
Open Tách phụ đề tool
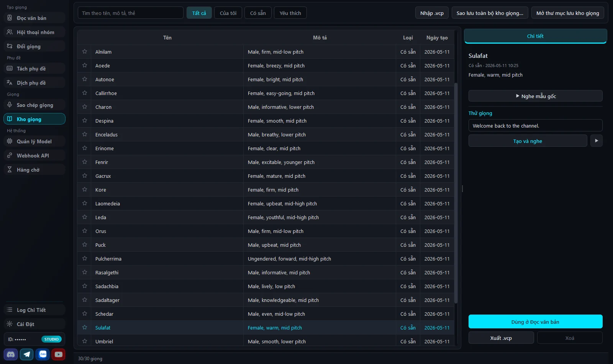point(34,69)
